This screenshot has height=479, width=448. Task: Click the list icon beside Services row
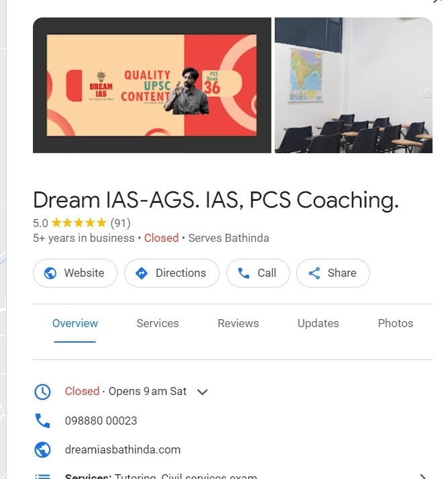pos(42,476)
